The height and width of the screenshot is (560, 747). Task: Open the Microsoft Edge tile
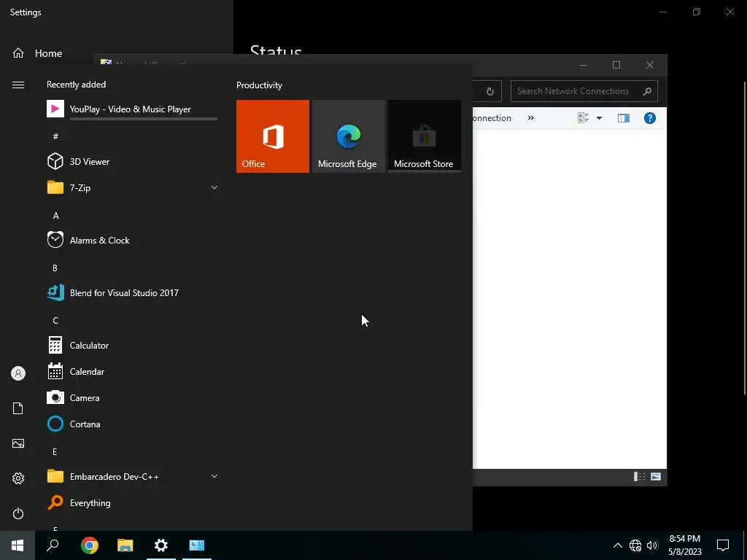coord(349,136)
